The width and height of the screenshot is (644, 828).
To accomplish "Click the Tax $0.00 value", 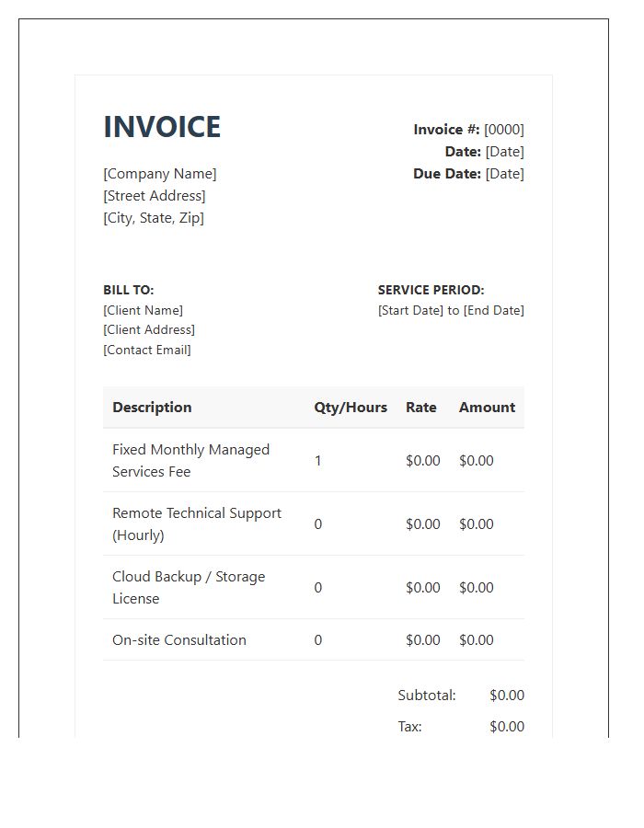I will (x=507, y=727).
